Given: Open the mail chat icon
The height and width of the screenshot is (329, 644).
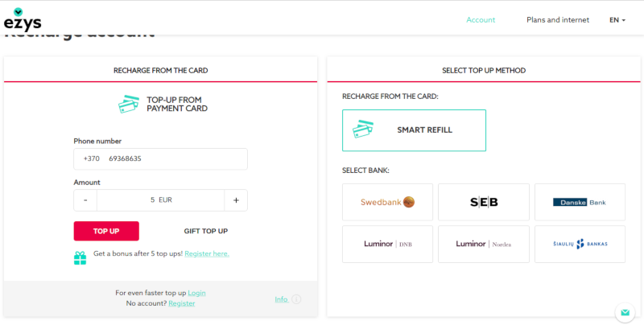Looking at the screenshot, I should [625, 313].
